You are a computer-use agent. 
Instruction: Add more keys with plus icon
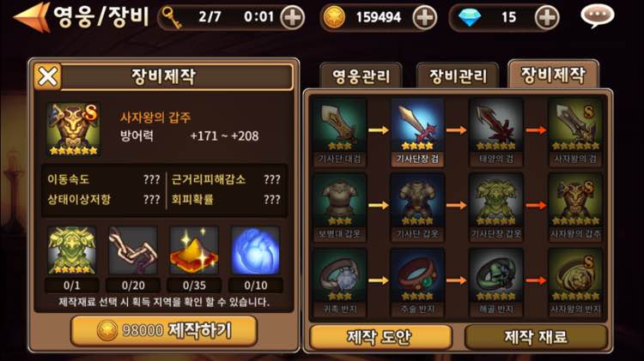pos(292,18)
